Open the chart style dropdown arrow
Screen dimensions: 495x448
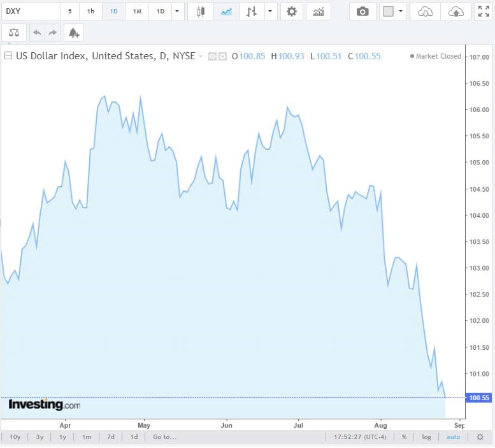(270, 11)
